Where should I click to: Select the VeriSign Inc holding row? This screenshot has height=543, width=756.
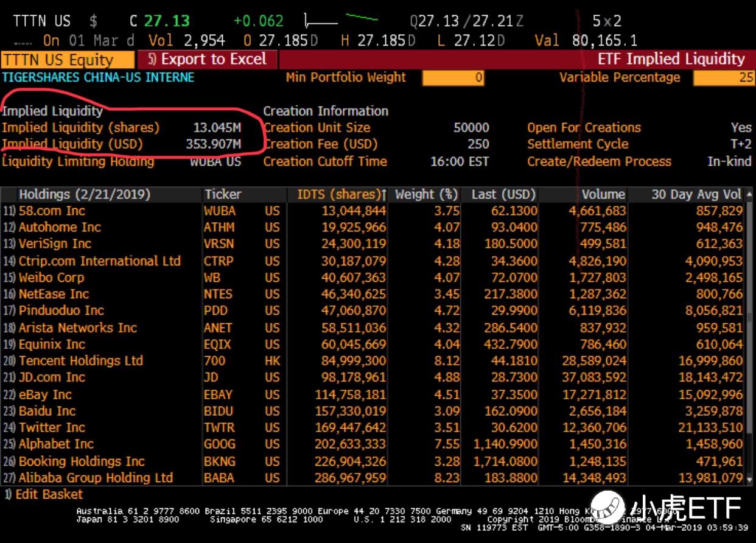pos(373,244)
